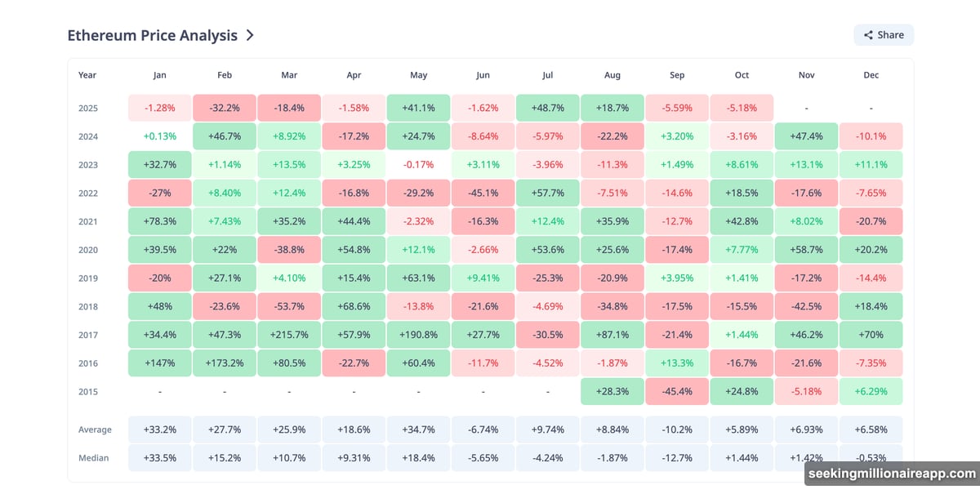Click the -53.7% cell for March 2018
This screenshot has height=494, width=980.
289,306
